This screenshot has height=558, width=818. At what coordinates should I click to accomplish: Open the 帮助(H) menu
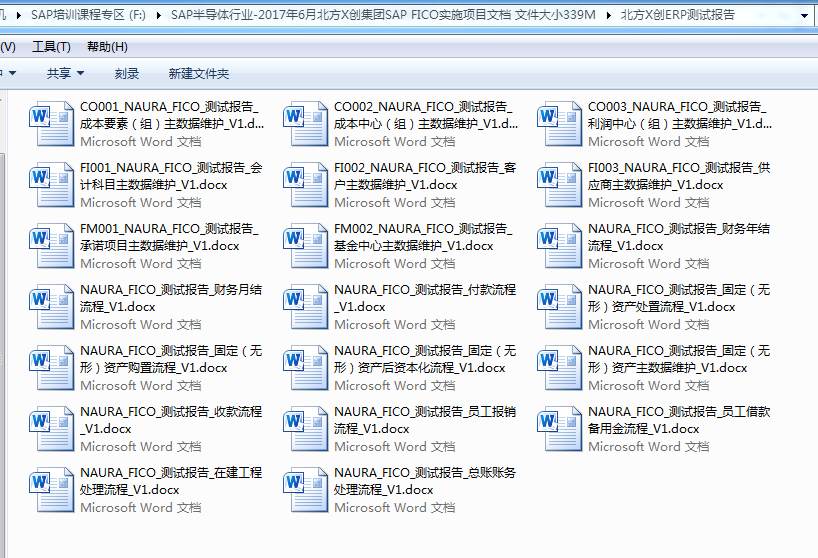coord(107,47)
